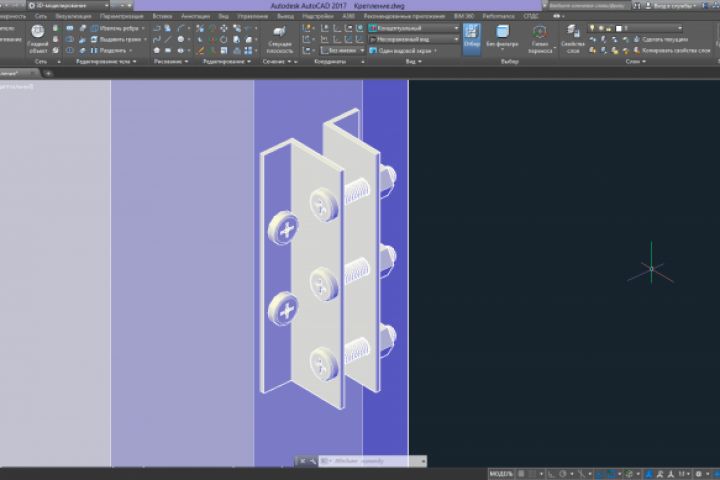Click the Separate (Разделить) tool
The height and width of the screenshot is (480, 720).
111,51
